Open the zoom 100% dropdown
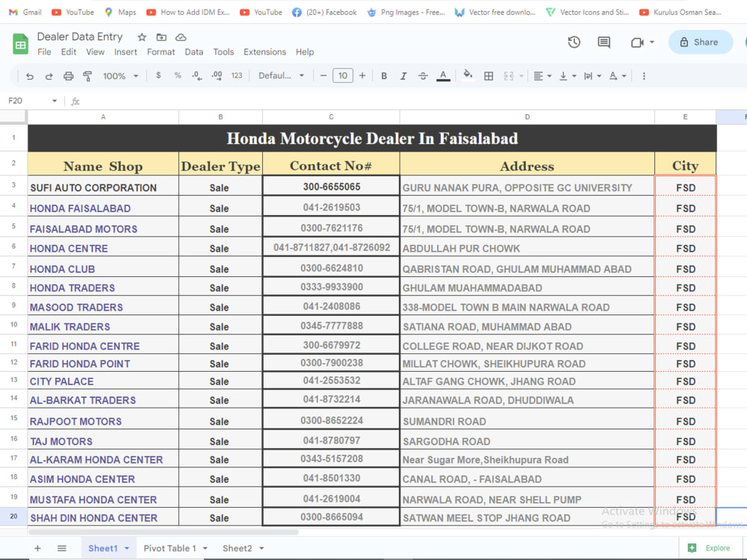This screenshot has width=747, height=560. pyautogui.click(x=120, y=76)
